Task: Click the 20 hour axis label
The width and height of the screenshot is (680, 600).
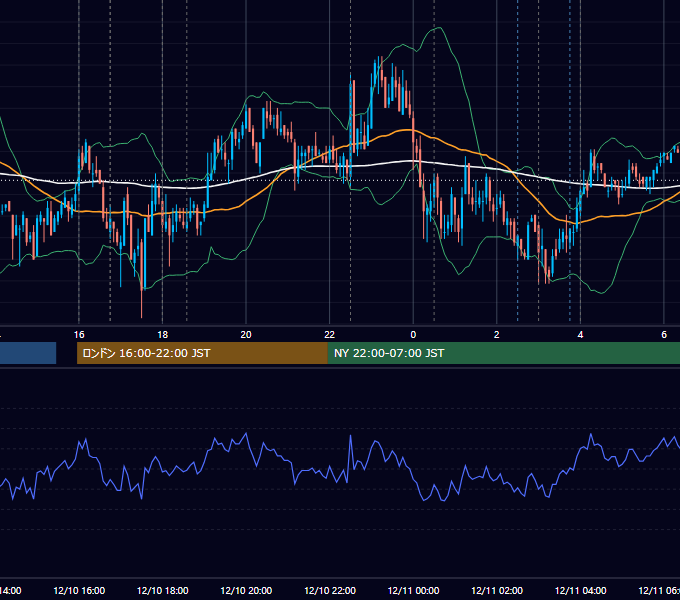Action: (x=246, y=335)
